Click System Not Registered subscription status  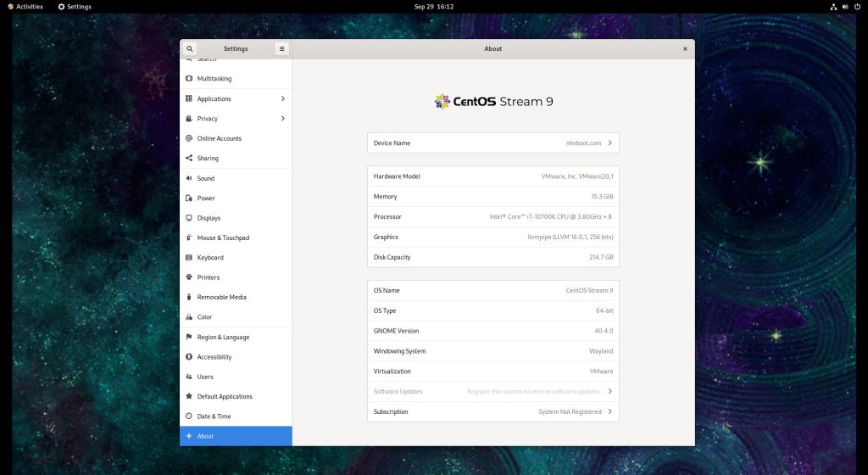pos(570,411)
